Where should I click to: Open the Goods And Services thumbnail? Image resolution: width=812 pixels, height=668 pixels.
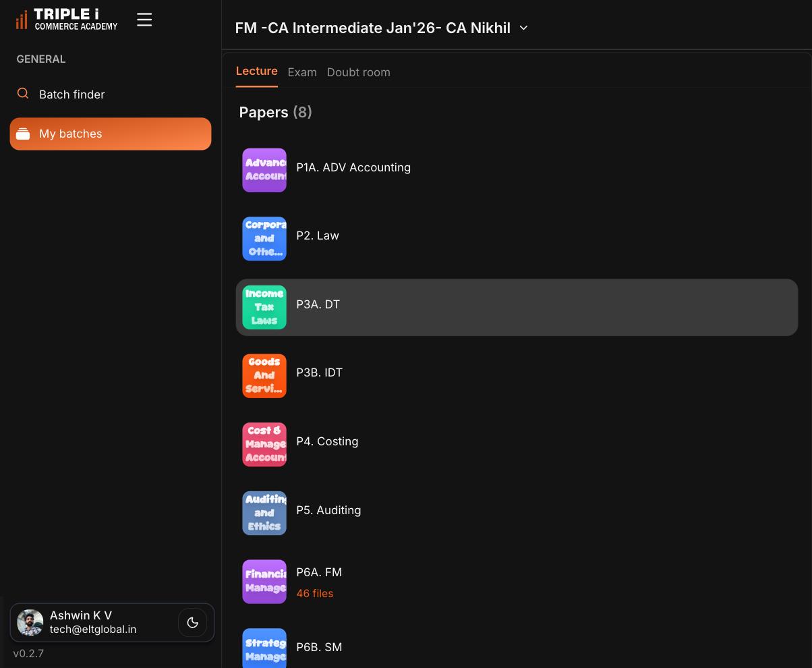click(264, 376)
